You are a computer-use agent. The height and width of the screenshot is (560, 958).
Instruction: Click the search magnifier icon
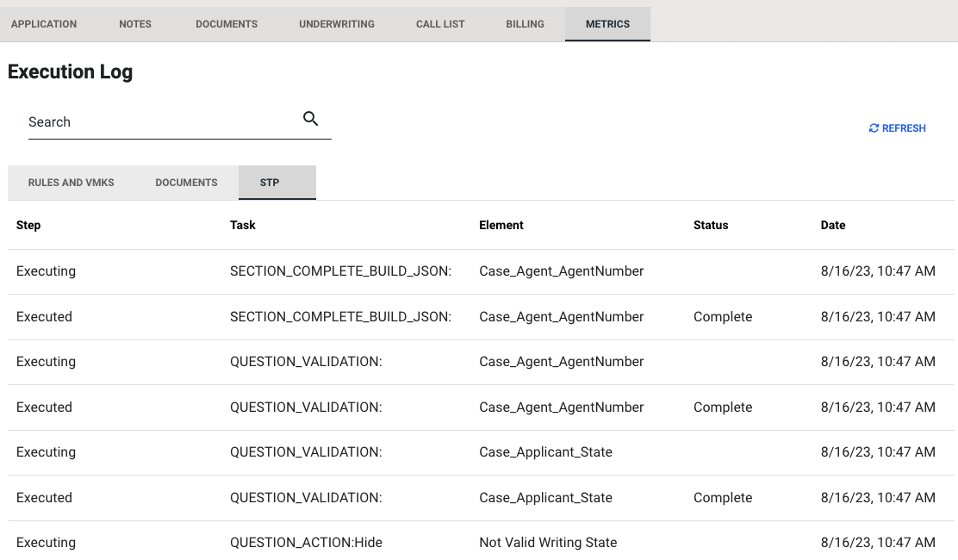[x=311, y=119]
